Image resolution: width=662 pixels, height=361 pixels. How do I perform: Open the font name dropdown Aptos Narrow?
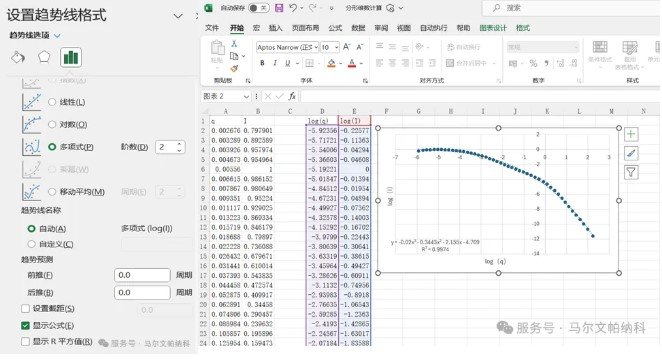click(316, 47)
